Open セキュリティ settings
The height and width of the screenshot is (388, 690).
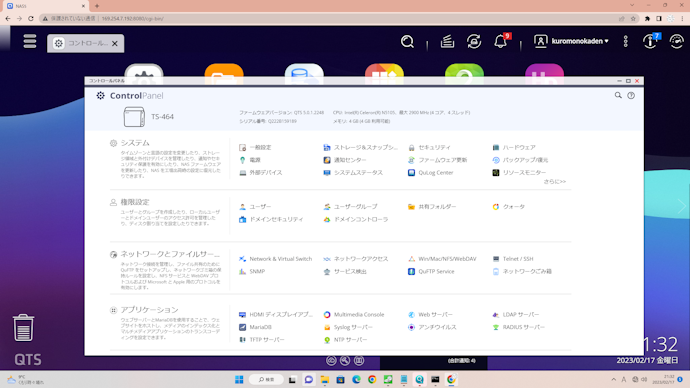click(429, 147)
